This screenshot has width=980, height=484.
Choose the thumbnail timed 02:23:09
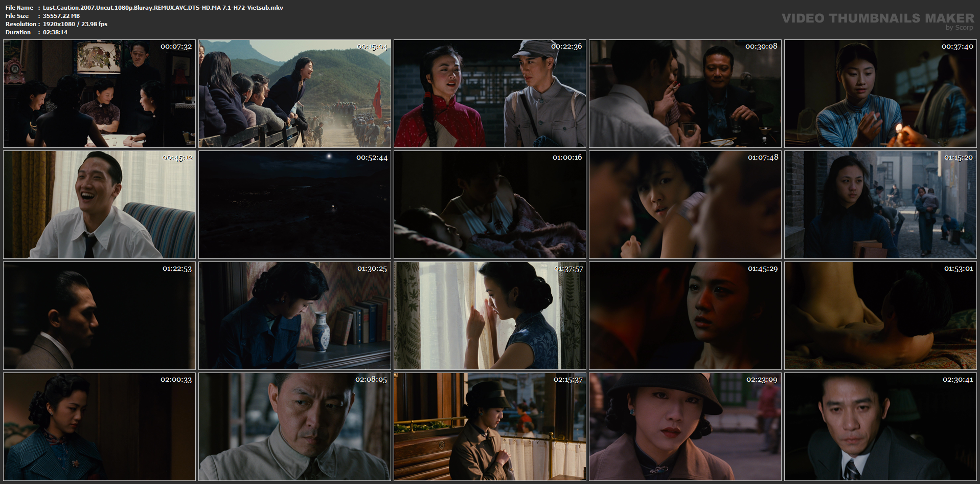(x=685, y=427)
